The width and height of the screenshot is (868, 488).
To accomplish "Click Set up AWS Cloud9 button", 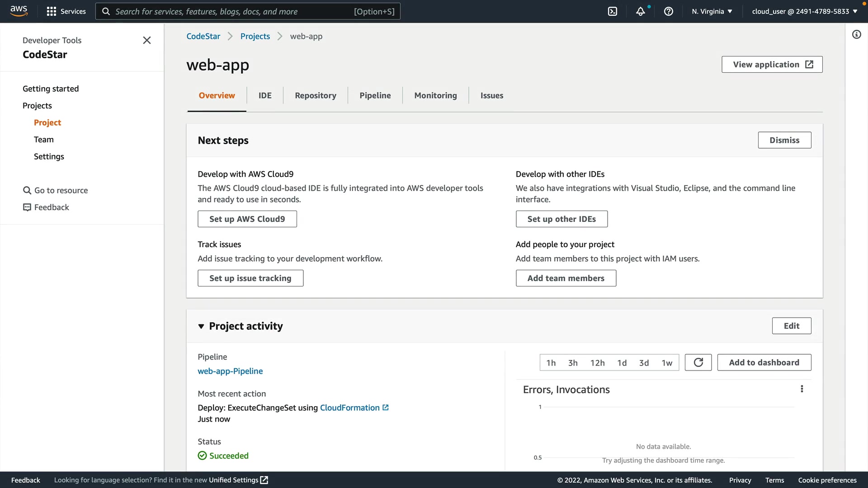I will coord(247,219).
